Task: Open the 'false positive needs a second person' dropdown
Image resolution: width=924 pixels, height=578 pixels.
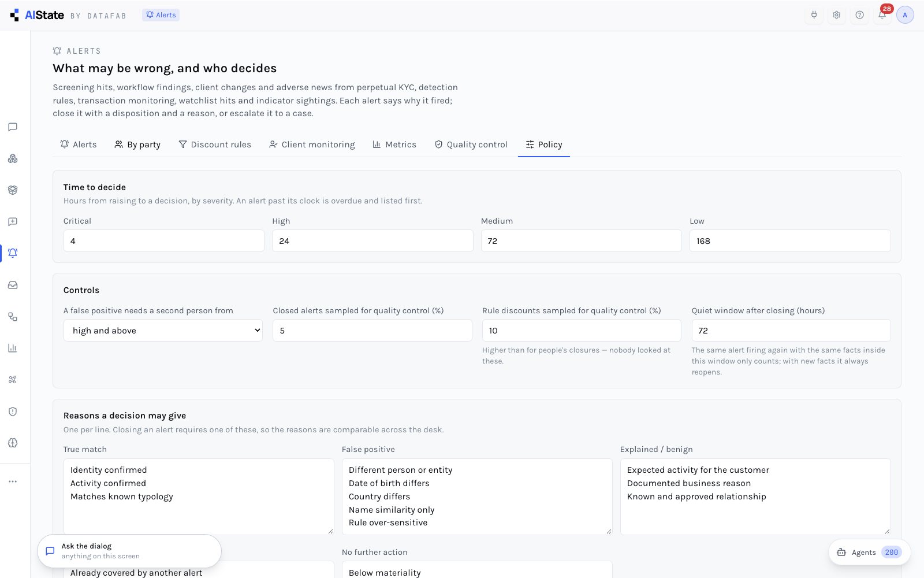Action: point(163,331)
